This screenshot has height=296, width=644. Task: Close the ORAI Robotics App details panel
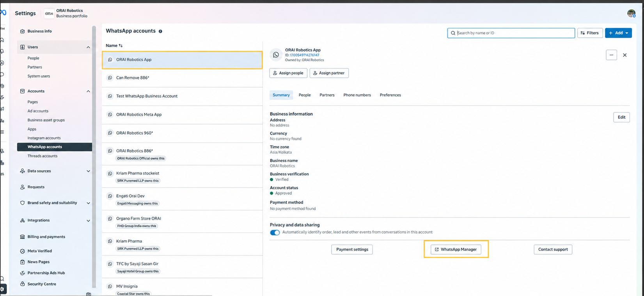click(x=625, y=55)
